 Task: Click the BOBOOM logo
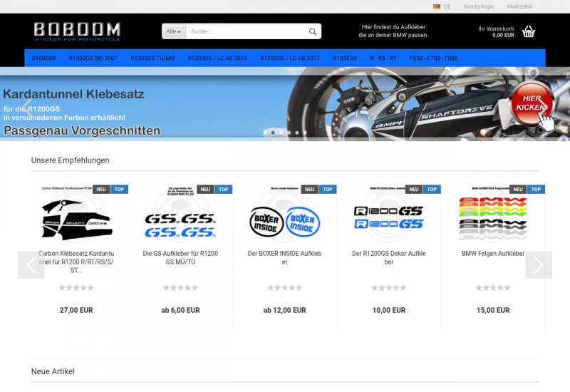tap(77, 31)
